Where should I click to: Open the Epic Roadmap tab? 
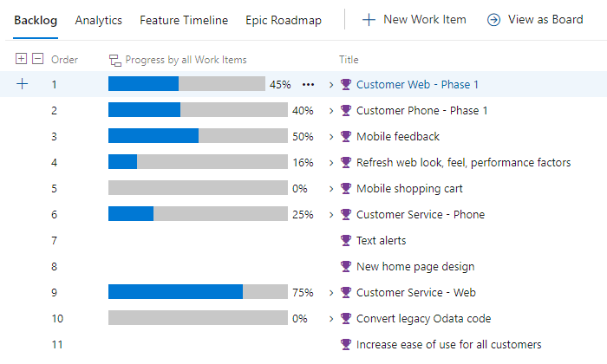coord(283,19)
